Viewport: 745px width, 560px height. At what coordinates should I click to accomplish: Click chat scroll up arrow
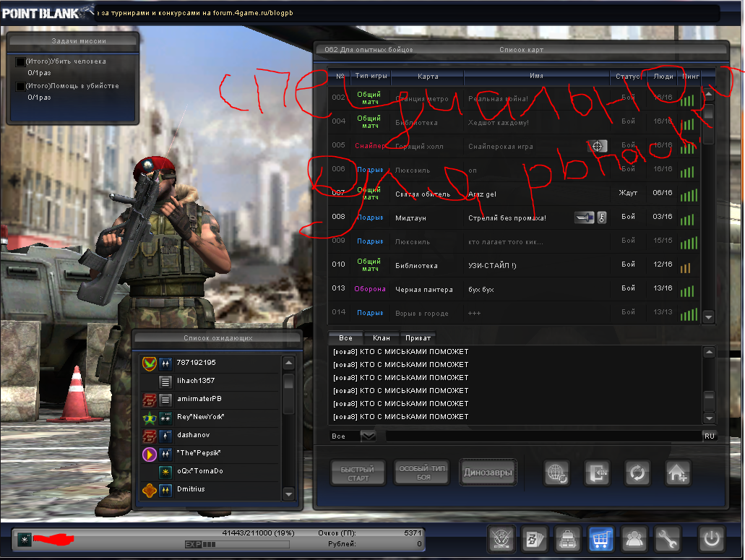708,352
